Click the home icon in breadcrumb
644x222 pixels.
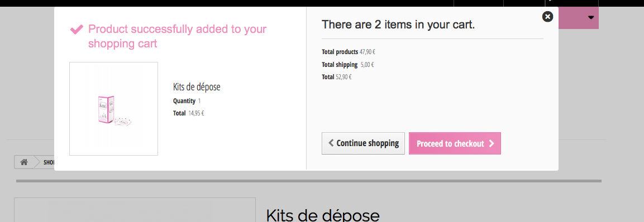(x=24, y=162)
